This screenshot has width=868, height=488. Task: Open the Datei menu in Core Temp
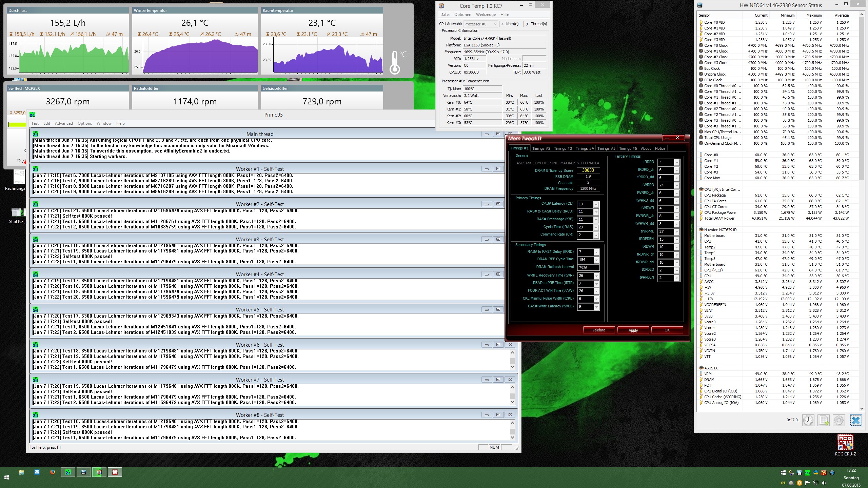pyautogui.click(x=445, y=15)
